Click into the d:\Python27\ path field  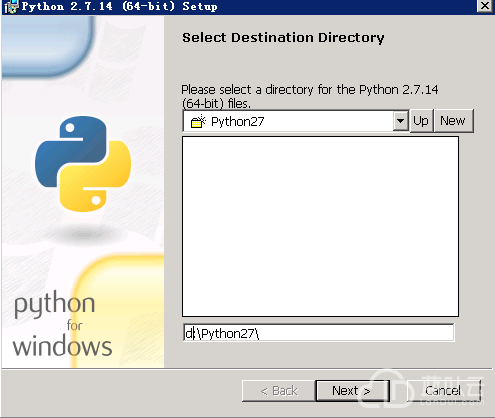click(x=318, y=333)
